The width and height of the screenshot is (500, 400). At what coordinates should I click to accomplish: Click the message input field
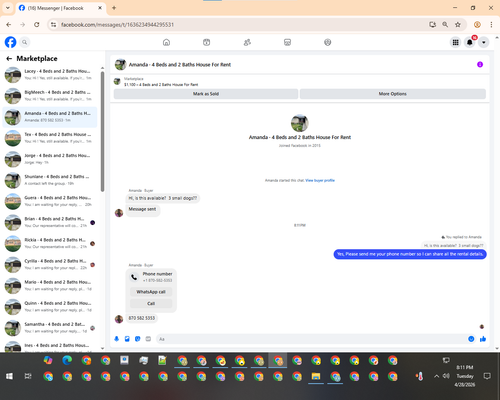pos(312,339)
